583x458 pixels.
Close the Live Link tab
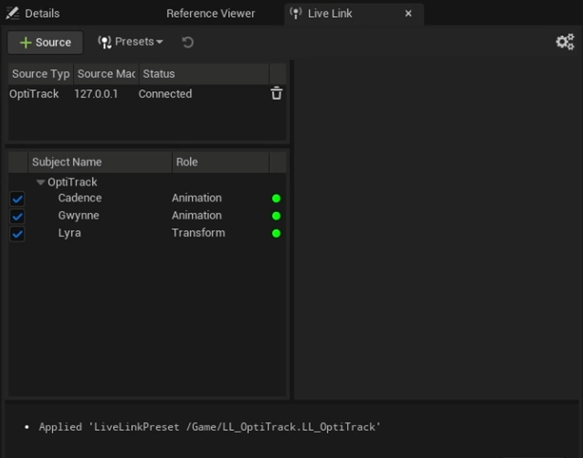pyautogui.click(x=408, y=13)
